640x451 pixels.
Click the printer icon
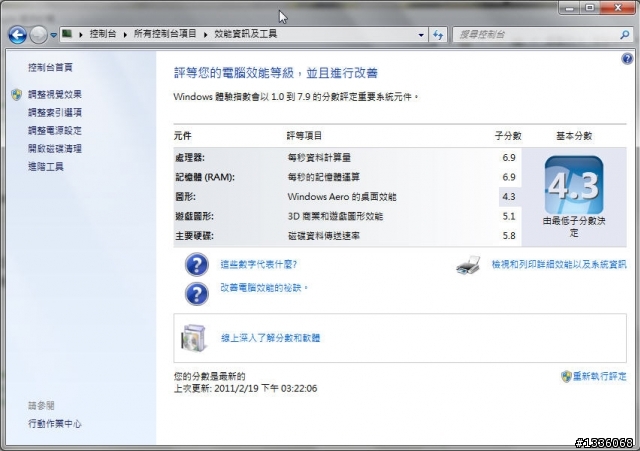[468, 265]
